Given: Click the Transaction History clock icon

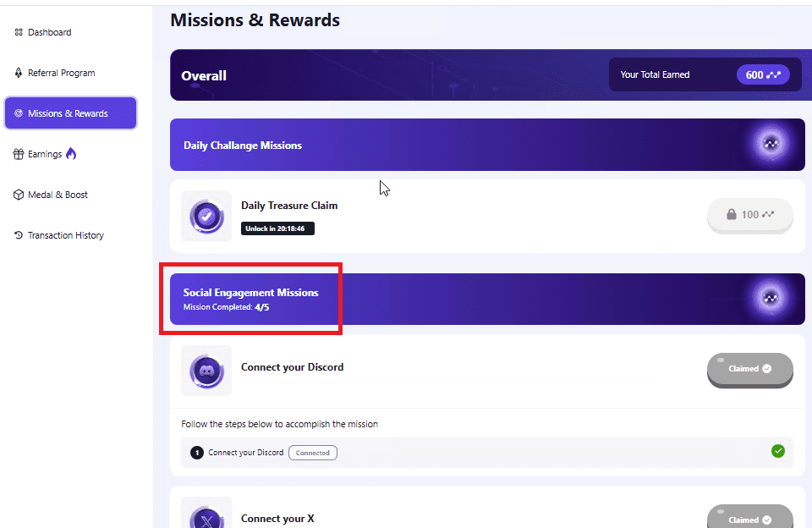Looking at the screenshot, I should (19, 235).
